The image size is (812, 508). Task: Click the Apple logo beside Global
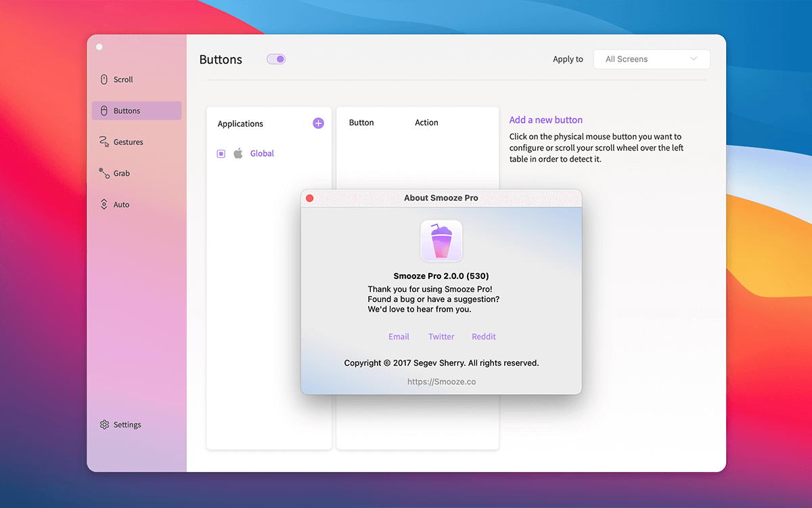click(238, 154)
